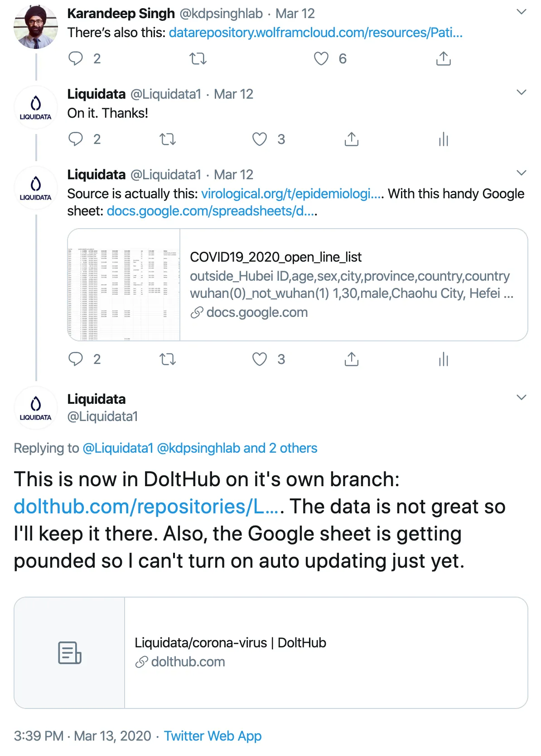Open the datarepository.wolframcloud.com link
Screen dimensions: 541x756
pyautogui.click(x=315, y=33)
